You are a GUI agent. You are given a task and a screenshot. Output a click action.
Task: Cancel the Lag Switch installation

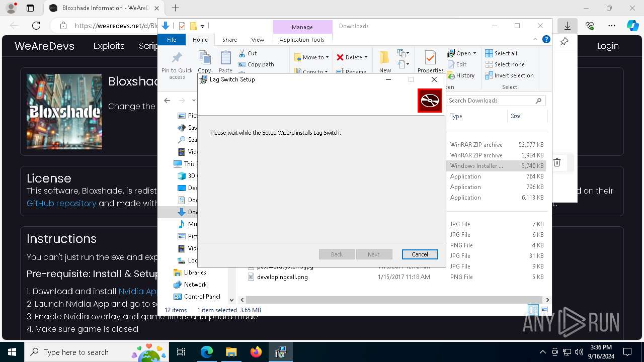tap(420, 254)
